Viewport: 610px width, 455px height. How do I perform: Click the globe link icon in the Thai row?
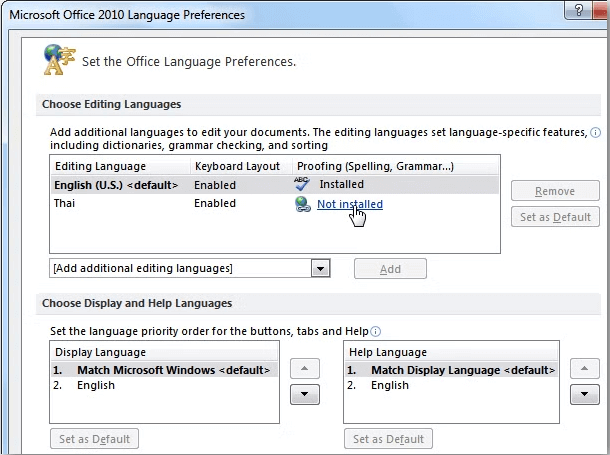click(x=303, y=204)
